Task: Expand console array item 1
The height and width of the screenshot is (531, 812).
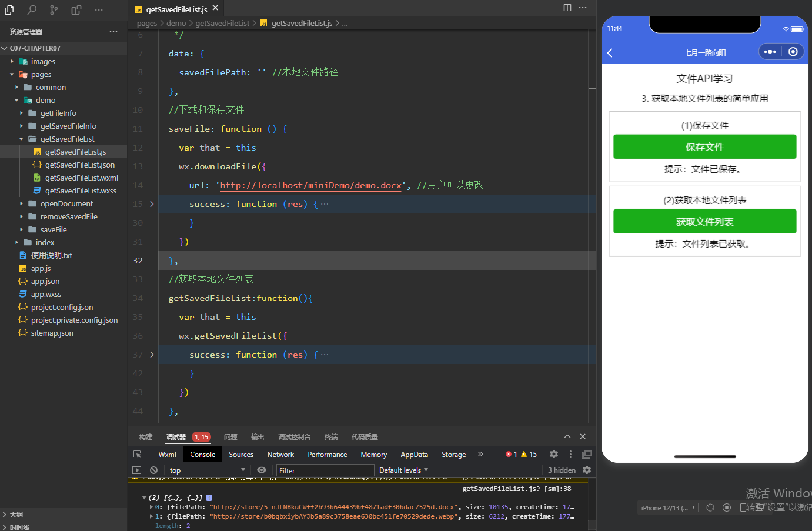Action: pyautogui.click(x=151, y=516)
